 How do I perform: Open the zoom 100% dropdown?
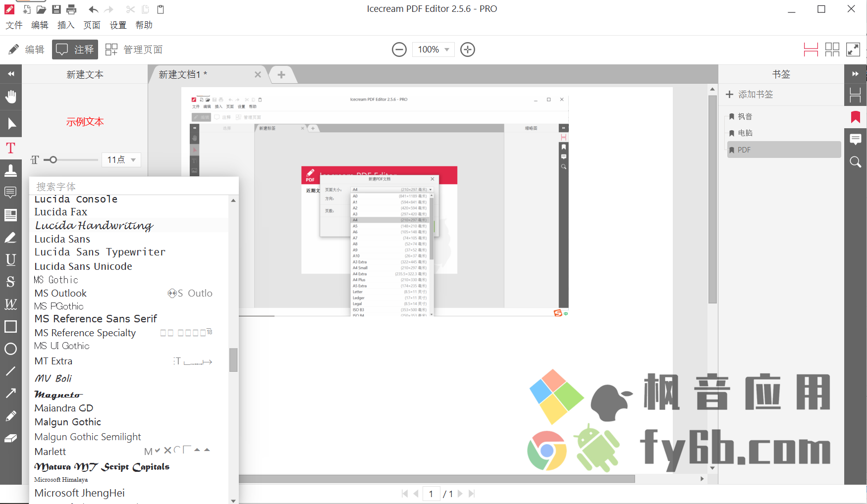(x=433, y=50)
